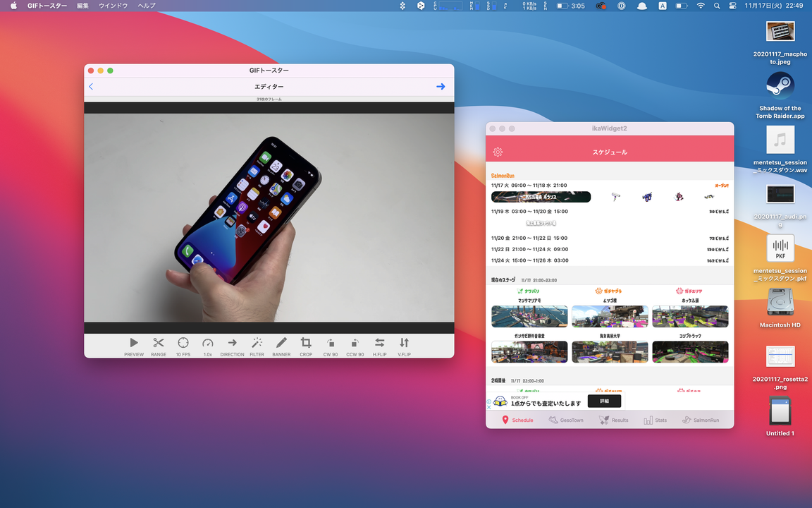
Task: Close the BOOK OFF ad with the X icon
Action: coord(489,407)
